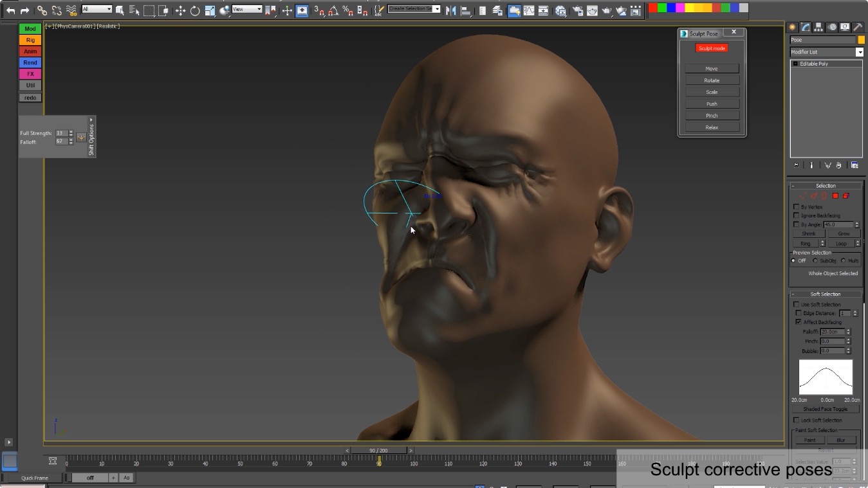Select the Rotate tool in main toolbar
The height and width of the screenshot is (488, 868).
(x=195, y=10)
